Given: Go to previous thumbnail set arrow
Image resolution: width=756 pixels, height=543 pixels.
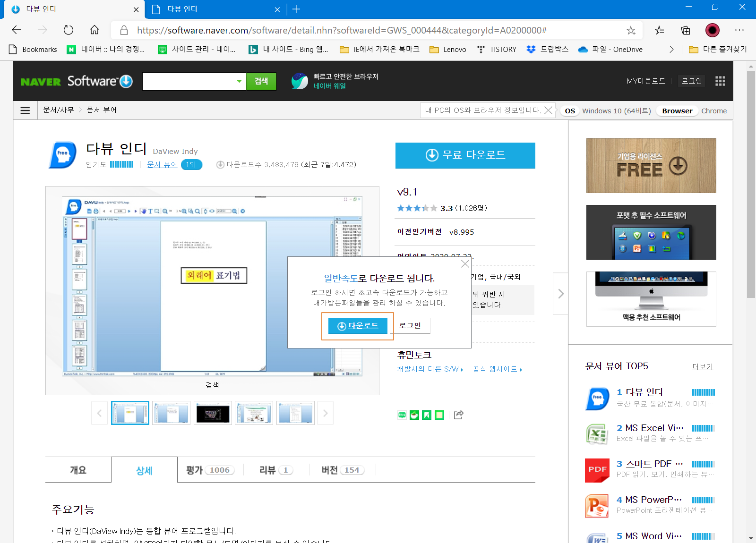Looking at the screenshot, I should pyautogui.click(x=99, y=413).
